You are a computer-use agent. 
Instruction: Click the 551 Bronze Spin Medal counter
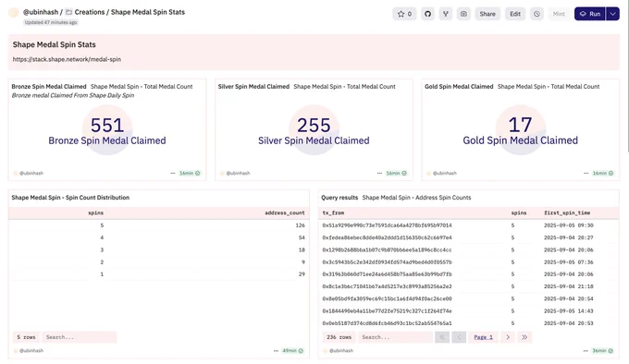pyautogui.click(x=107, y=125)
